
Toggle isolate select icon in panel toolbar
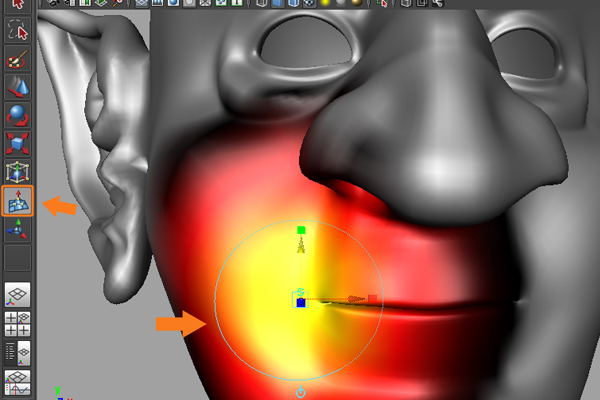[382, 3]
